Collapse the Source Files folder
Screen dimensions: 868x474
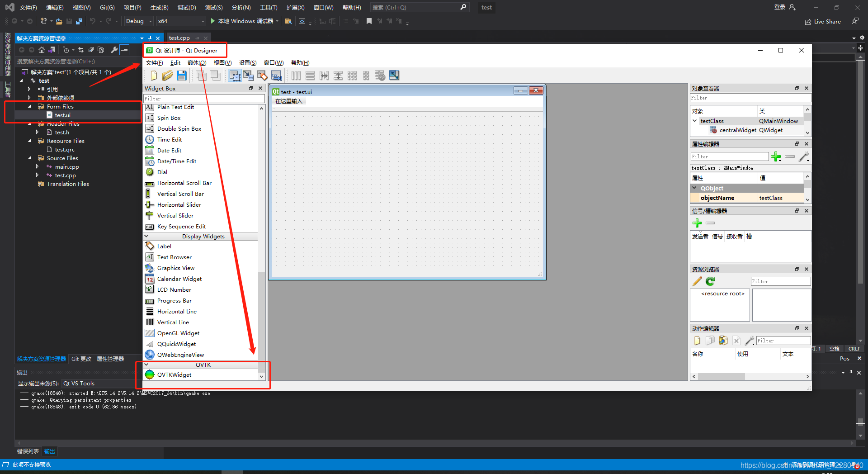30,158
